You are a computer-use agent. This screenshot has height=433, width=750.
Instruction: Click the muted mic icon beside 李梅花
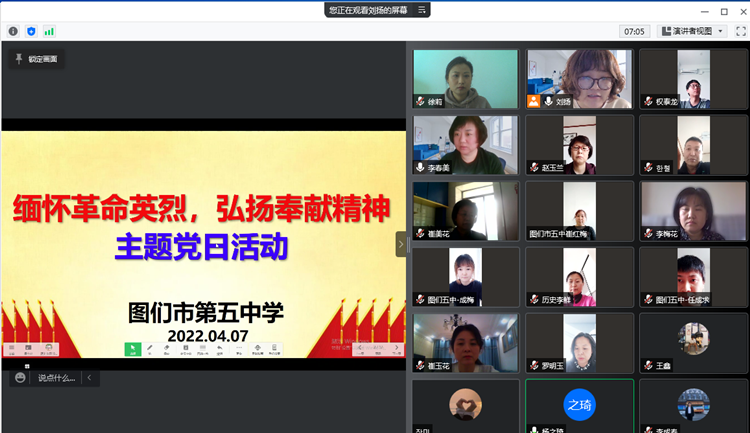(648, 233)
